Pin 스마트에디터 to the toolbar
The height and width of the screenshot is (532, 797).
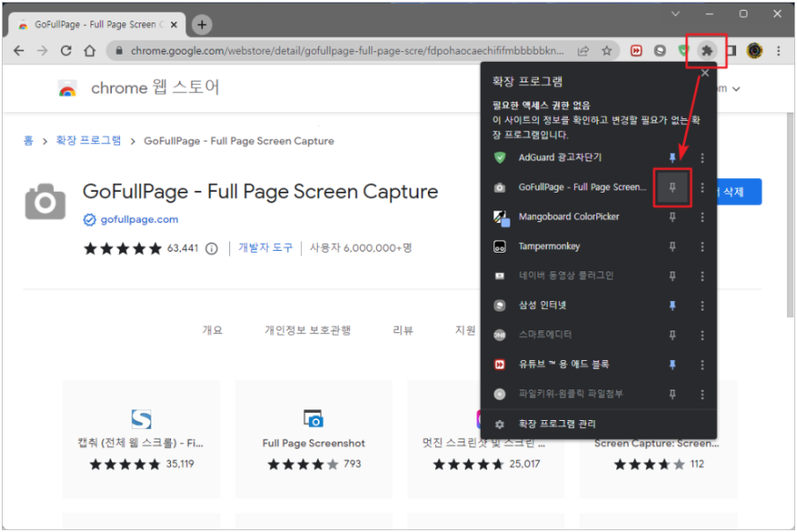672,335
